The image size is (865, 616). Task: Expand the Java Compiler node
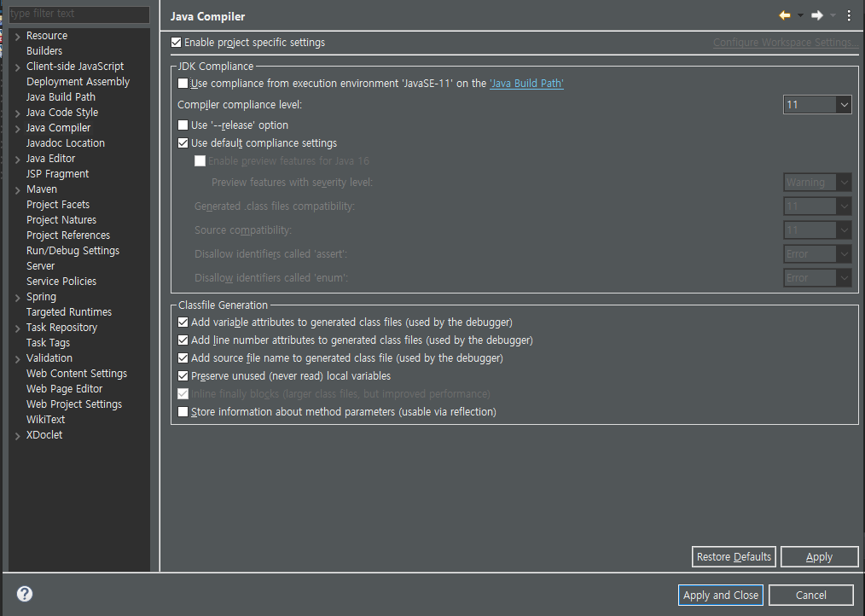pos(18,129)
